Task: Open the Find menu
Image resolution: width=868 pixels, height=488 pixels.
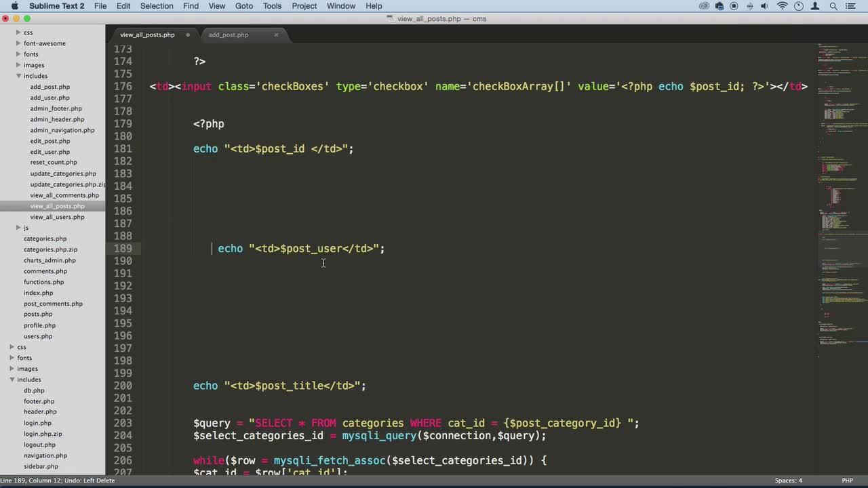Action: (191, 6)
